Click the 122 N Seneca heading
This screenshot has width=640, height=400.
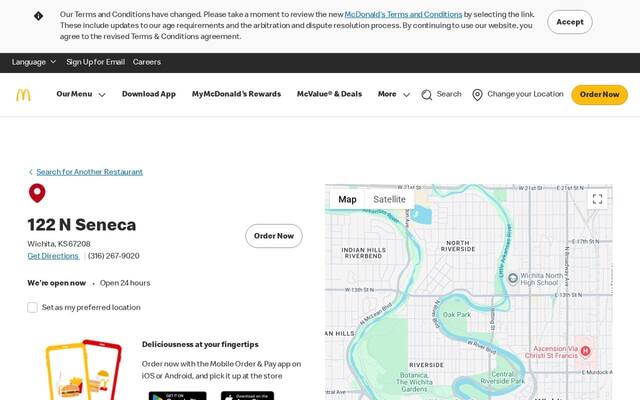(x=82, y=225)
